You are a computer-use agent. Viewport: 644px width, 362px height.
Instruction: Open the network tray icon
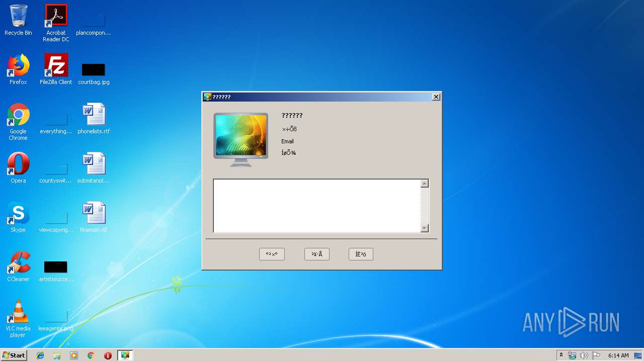point(572,355)
